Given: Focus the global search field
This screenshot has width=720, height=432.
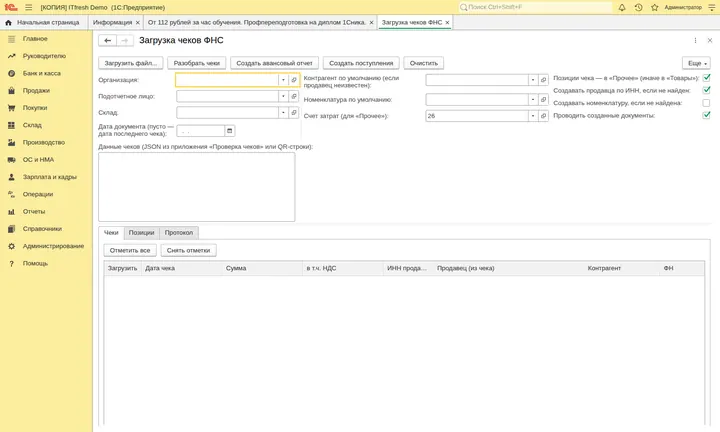Looking at the screenshot, I should click(x=535, y=7).
